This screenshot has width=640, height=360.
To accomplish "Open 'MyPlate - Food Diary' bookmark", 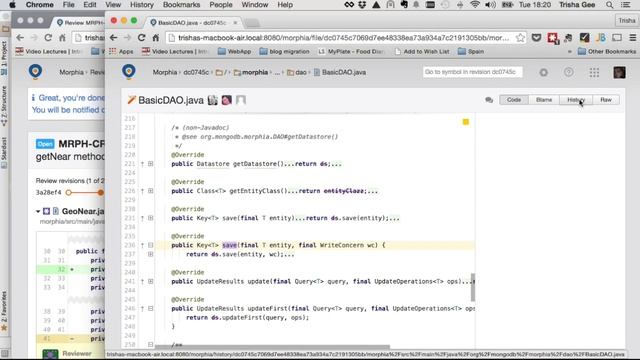I will click(x=351, y=51).
